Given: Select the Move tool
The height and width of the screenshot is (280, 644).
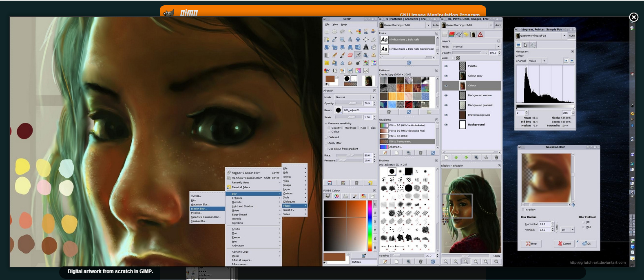Looking at the screenshot, I should pyautogui.click(x=358, y=39).
